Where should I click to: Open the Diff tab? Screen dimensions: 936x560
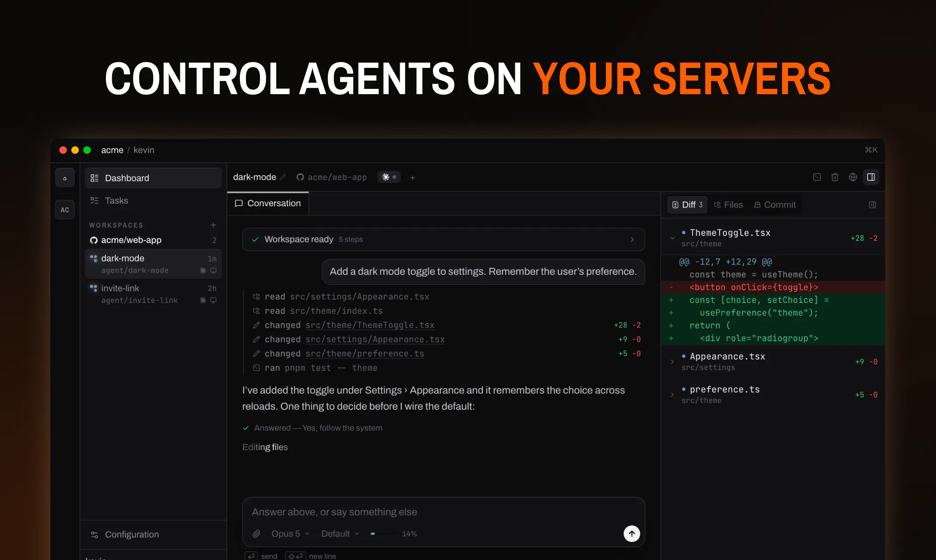point(687,205)
